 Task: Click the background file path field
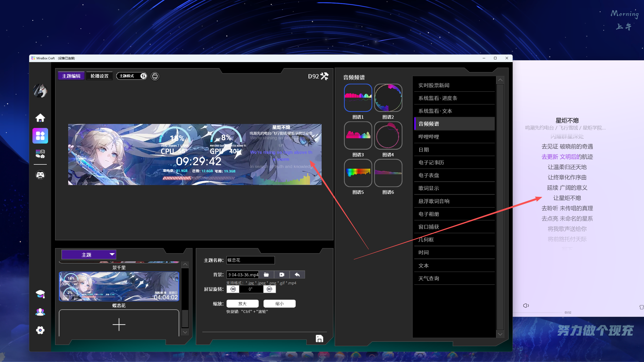click(x=243, y=275)
